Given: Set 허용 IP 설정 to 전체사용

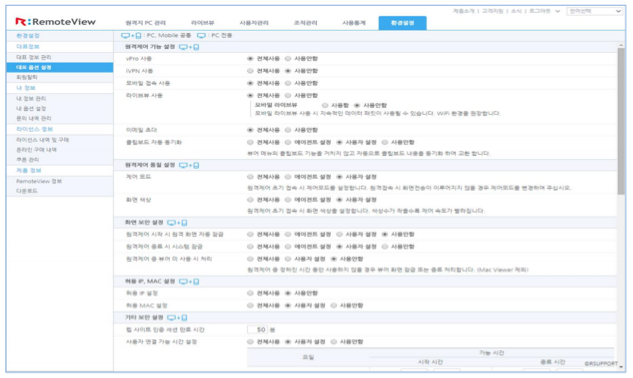Looking at the screenshot, I should (x=250, y=293).
